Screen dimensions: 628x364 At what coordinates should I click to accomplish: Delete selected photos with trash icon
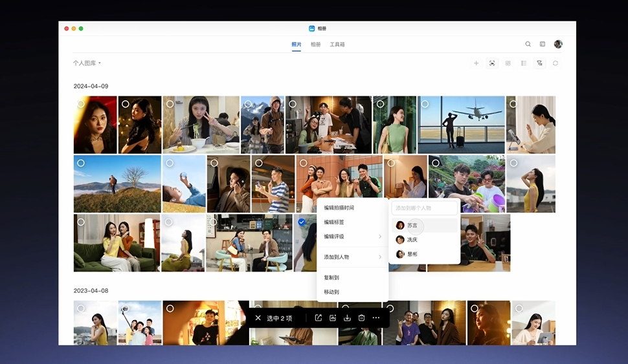[361, 318]
